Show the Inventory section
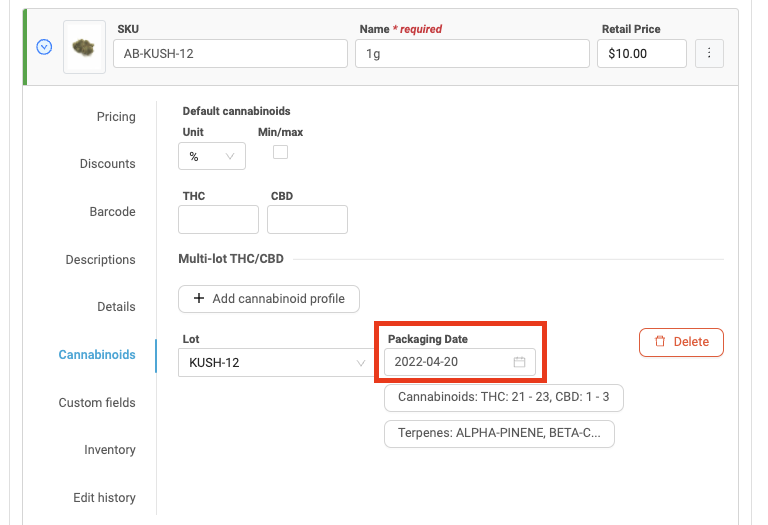 click(109, 450)
